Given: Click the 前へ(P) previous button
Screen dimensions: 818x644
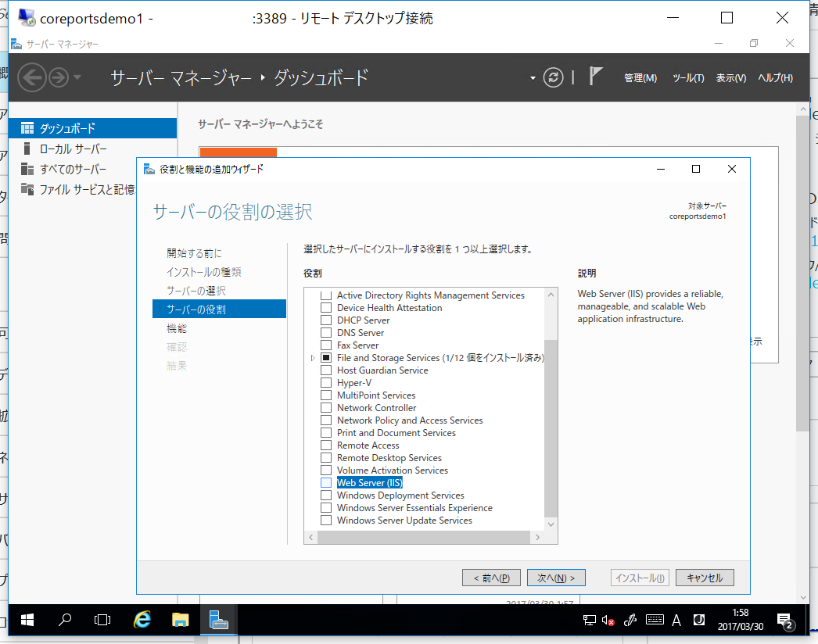Looking at the screenshot, I should click(x=491, y=578).
